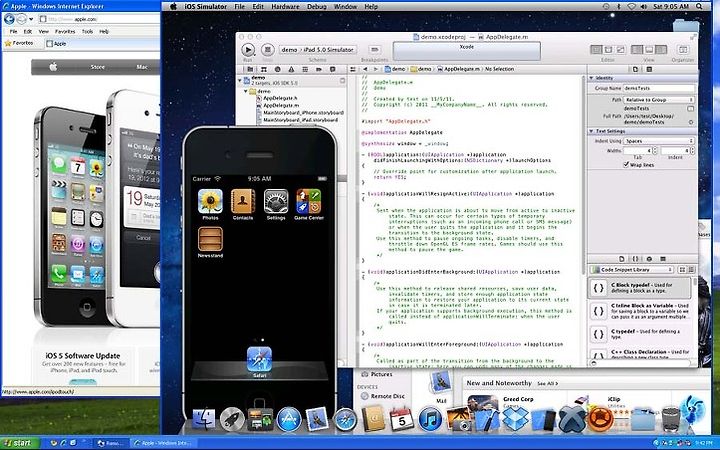Open Dropbox in the Mac Dock

point(516,419)
